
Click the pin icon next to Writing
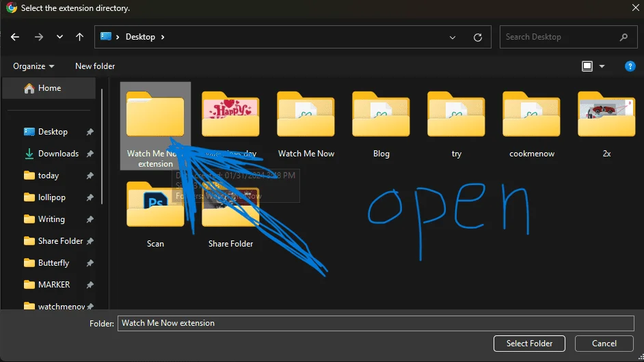click(x=90, y=219)
